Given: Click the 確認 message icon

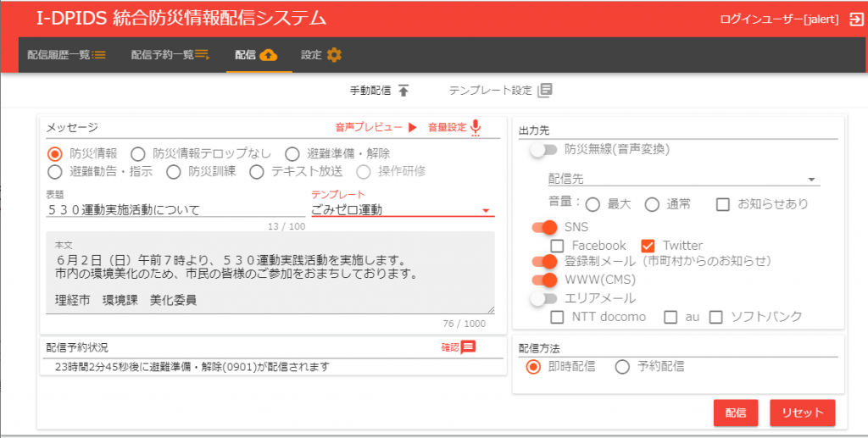Looking at the screenshot, I should (x=468, y=347).
